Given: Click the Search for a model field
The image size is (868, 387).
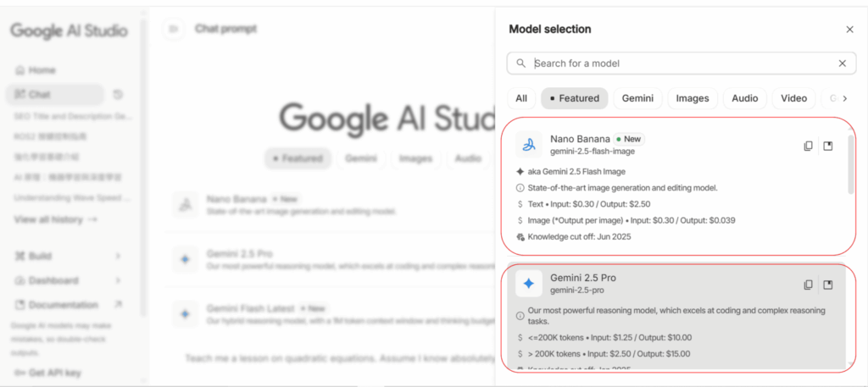Looking at the screenshot, I should click(x=678, y=64).
